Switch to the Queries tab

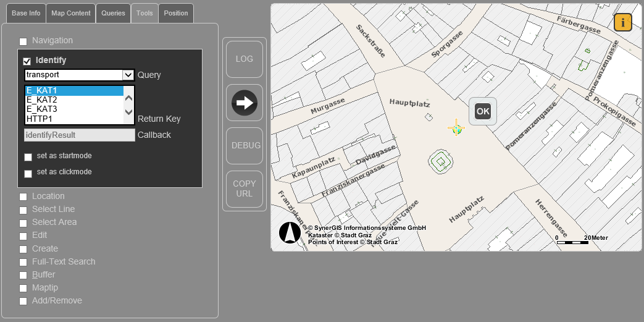[113, 13]
